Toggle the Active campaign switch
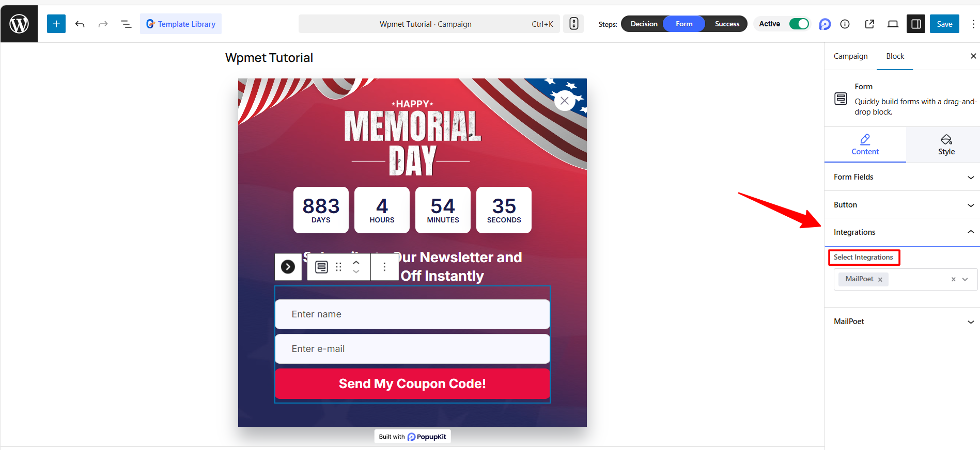Image resolution: width=980 pixels, height=450 pixels. coord(799,24)
